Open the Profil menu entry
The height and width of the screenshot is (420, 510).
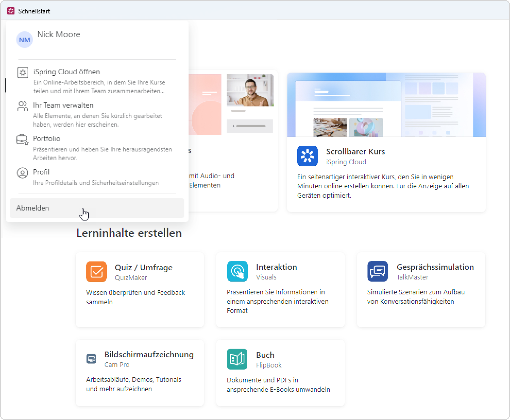[97, 177]
